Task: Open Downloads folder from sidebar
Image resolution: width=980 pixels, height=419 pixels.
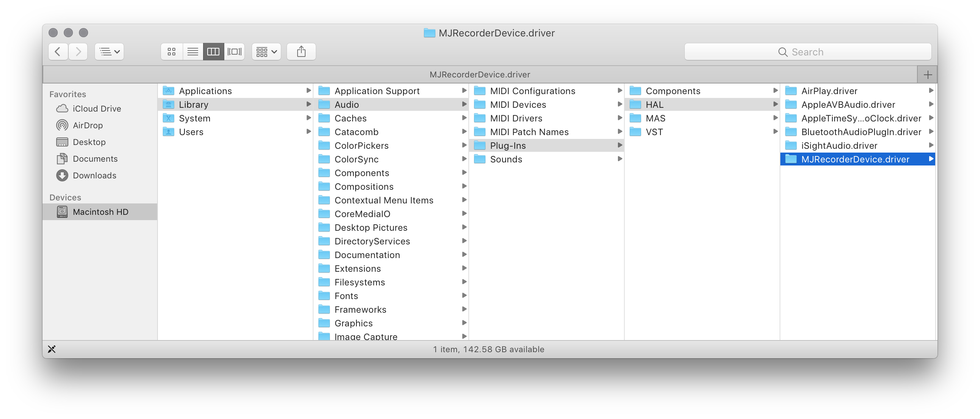Action: coord(95,175)
